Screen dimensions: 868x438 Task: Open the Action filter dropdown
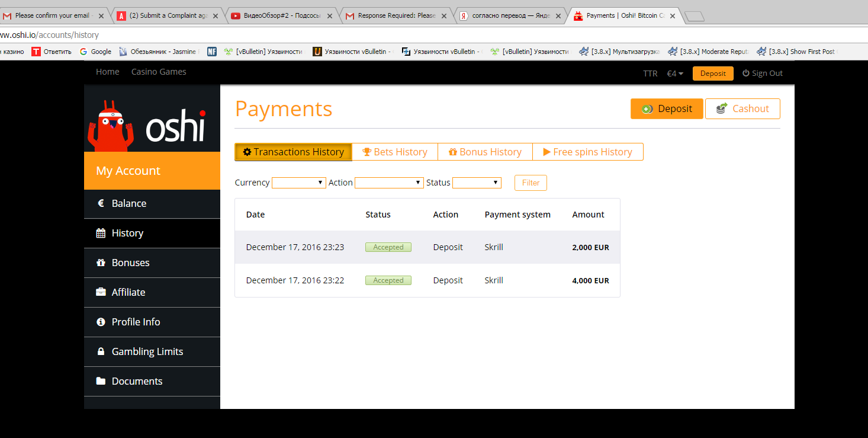pos(389,183)
